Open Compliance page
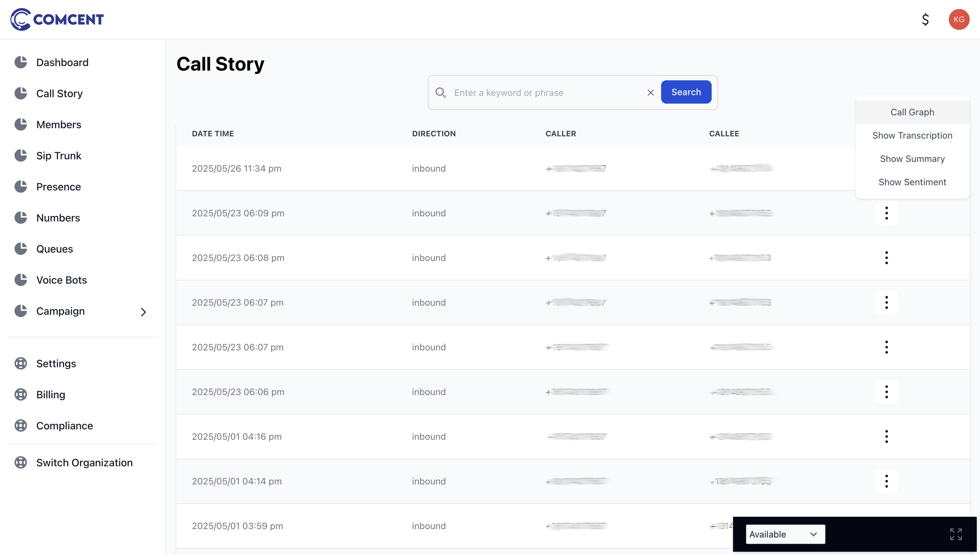 pos(64,425)
